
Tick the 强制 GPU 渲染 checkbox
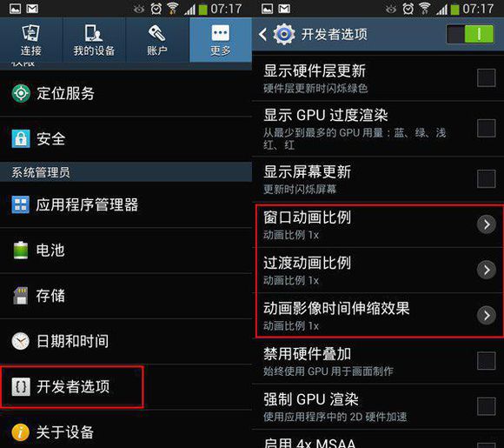tap(486, 406)
